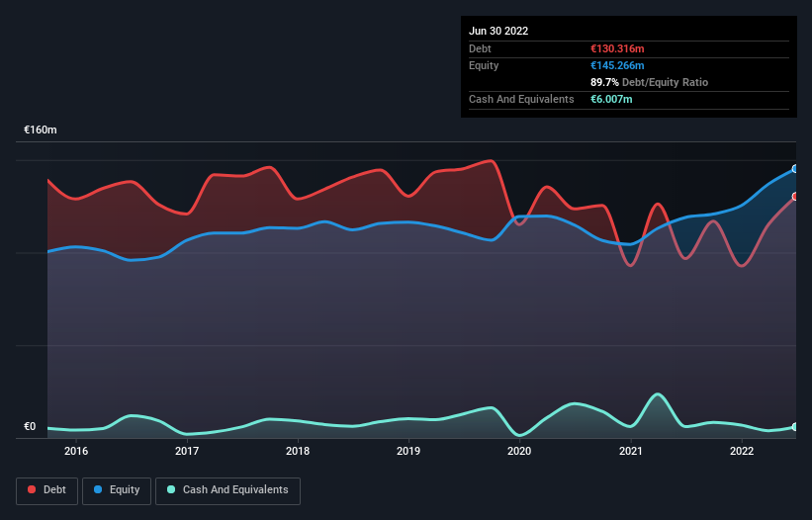Click the €130.316m Debt value
This screenshot has width=812, height=520.
(617, 48)
